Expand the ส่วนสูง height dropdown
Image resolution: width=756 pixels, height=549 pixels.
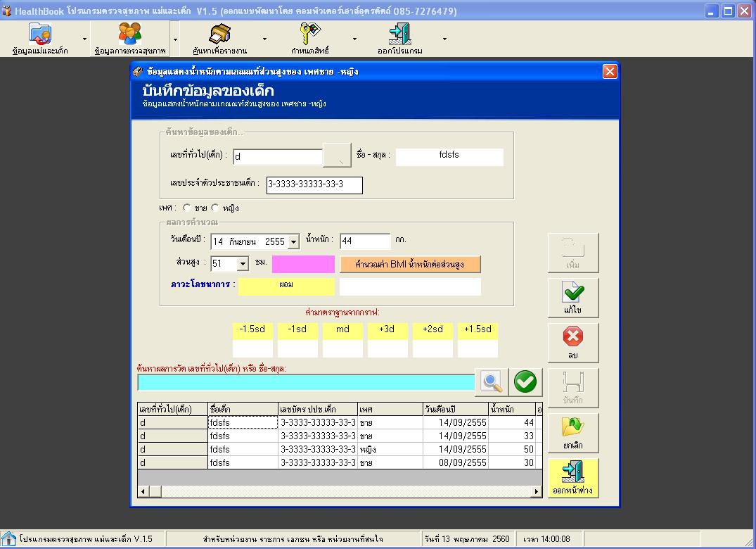point(243,264)
